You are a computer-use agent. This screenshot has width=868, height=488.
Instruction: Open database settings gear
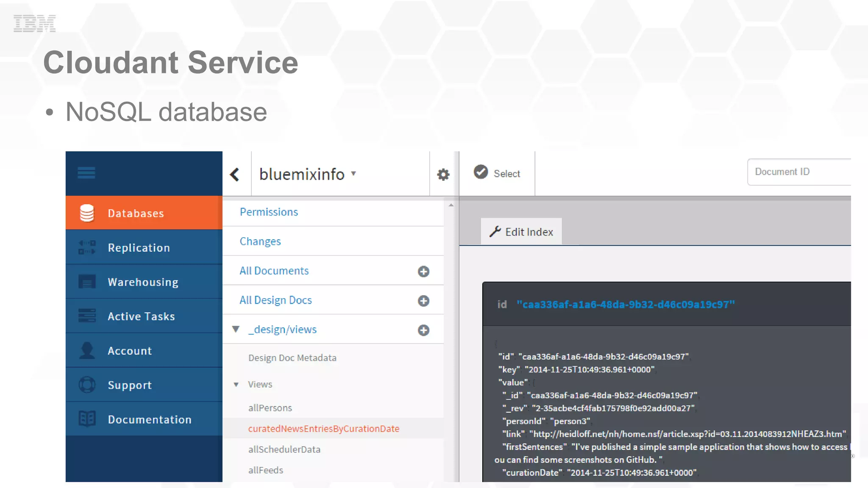[x=443, y=174]
